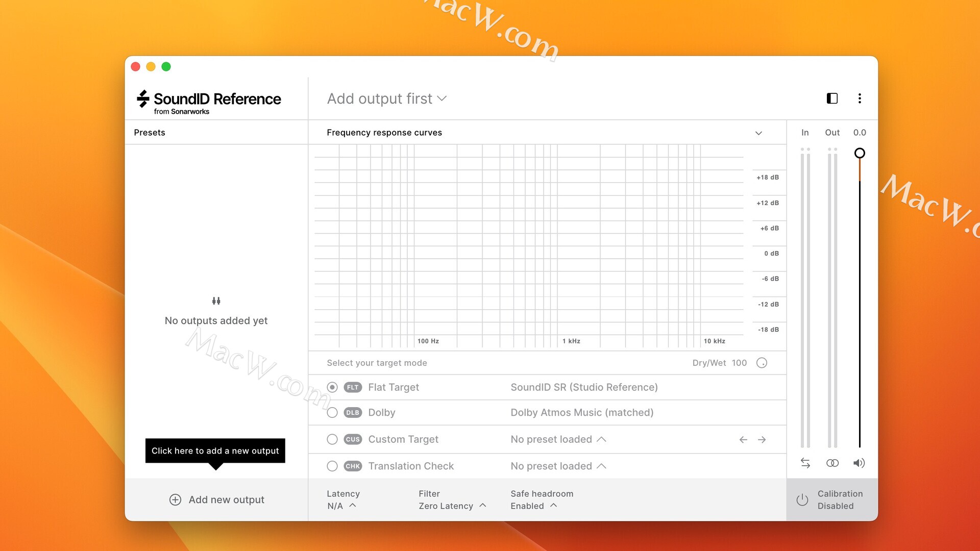
Task: Click the +18 dB axis label
Action: (768, 178)
